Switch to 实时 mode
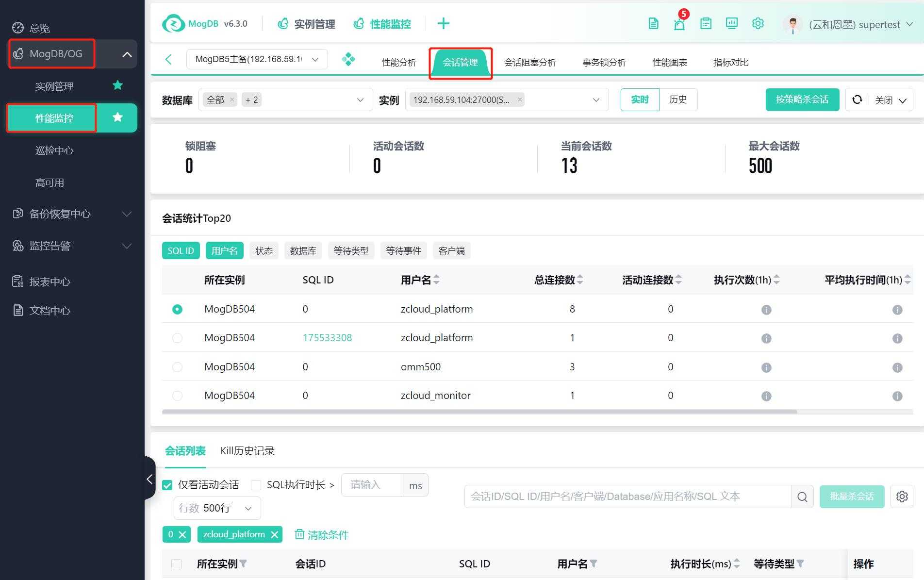 [x=640, y=99]
